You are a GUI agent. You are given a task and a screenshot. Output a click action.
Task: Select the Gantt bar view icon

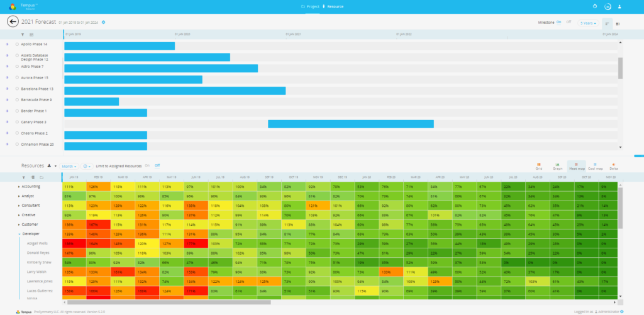click(607, 24)
